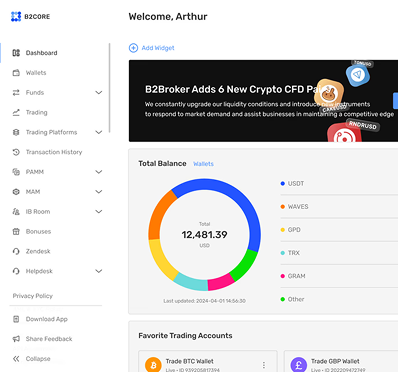Click the Download App link

tap(47, 319)
